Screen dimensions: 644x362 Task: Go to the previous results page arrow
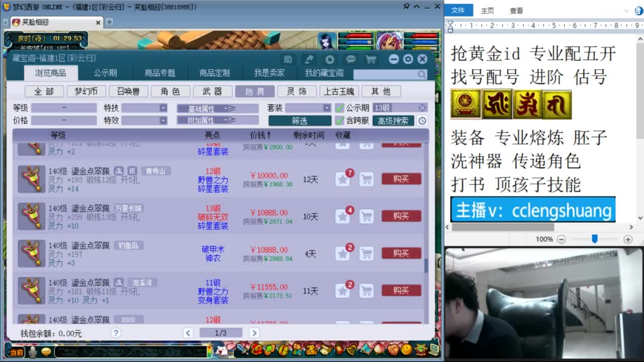coord(188,333)
